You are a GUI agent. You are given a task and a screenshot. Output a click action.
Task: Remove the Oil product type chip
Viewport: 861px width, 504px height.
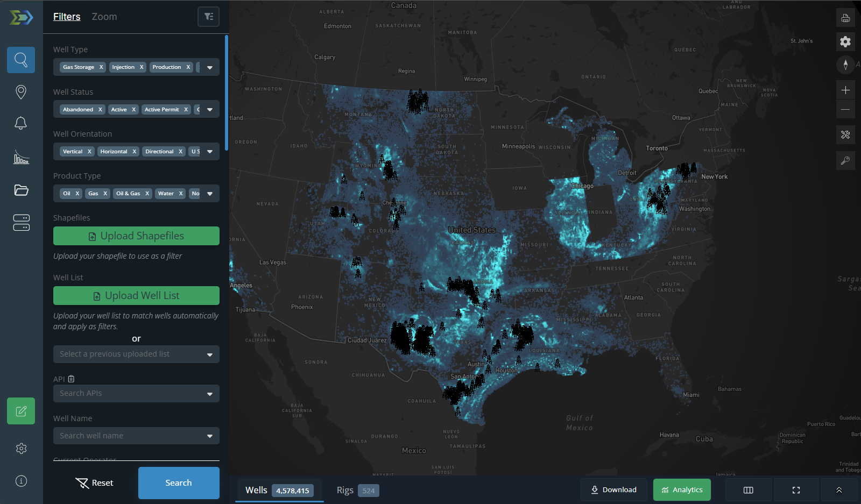coord(77,194)
